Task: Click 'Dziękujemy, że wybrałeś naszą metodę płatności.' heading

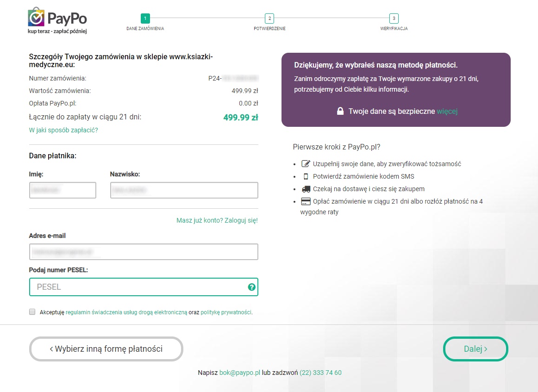Action: pyautogui.click(x=375, y=65)
